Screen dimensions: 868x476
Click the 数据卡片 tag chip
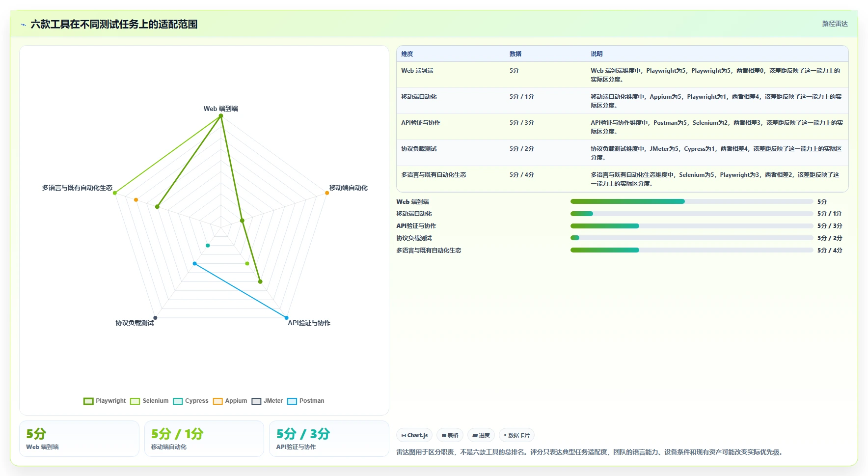[x=516, y=435]
